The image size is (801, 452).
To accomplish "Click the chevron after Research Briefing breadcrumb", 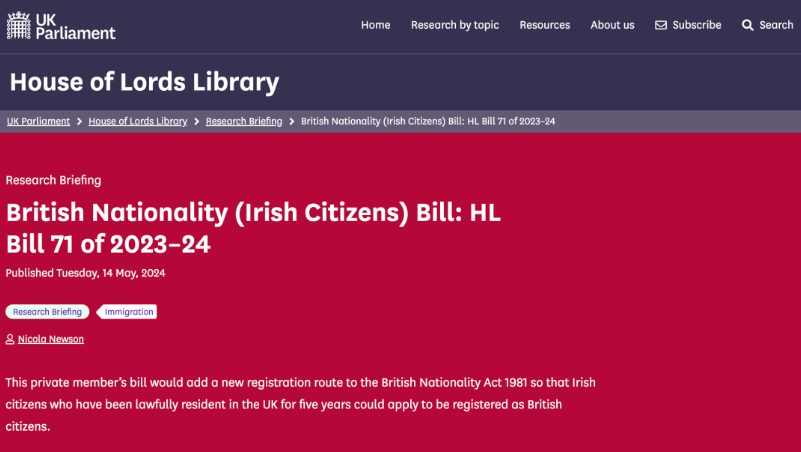I will coord(292,122).
